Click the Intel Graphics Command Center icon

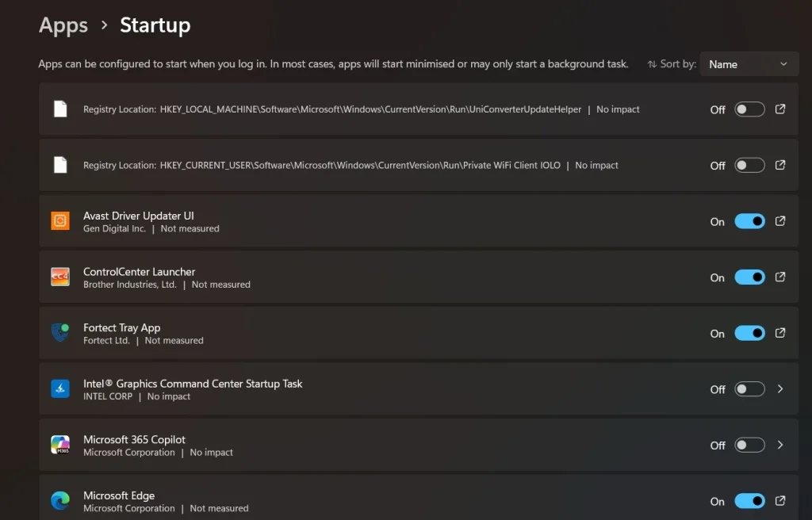click(x=60, y=389)
